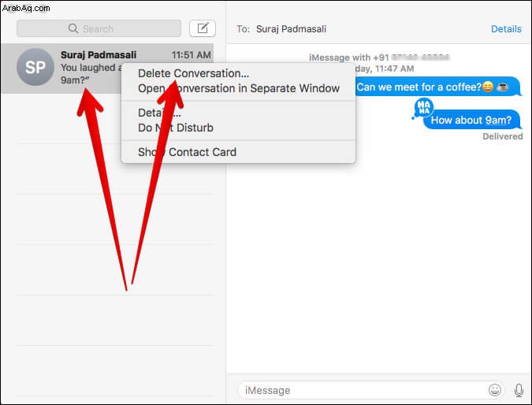Click the Suraj Padmasali recipient name
The width and height of the screenshot is (532, 405).
291,29
